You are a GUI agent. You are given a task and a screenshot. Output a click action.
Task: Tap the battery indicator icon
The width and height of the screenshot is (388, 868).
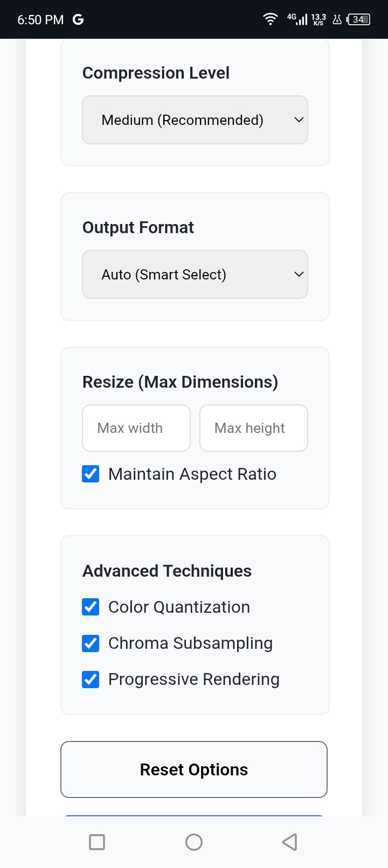point(359,19)
